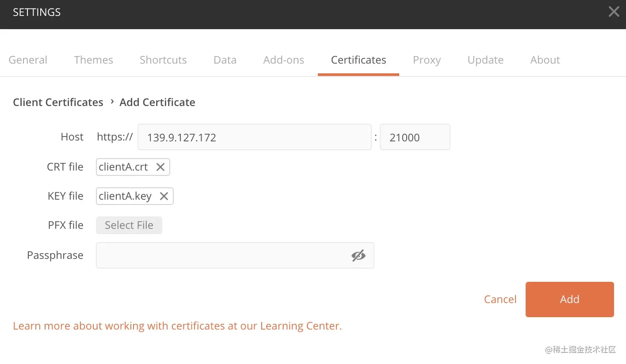Image resolution: width=626 pixels, height=364 pixels.
Task: Remove the clientA.crt file
Action: [160, 167]
